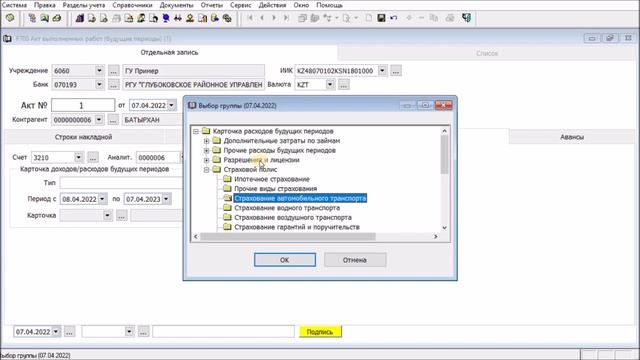Open the Акт date 07.04.2022 dropdown

(x=171, y=105)
